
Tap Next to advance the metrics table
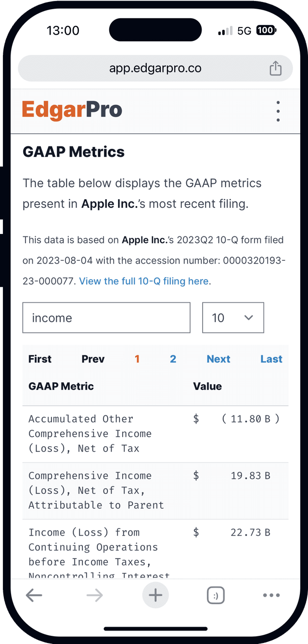pos(218,359)
